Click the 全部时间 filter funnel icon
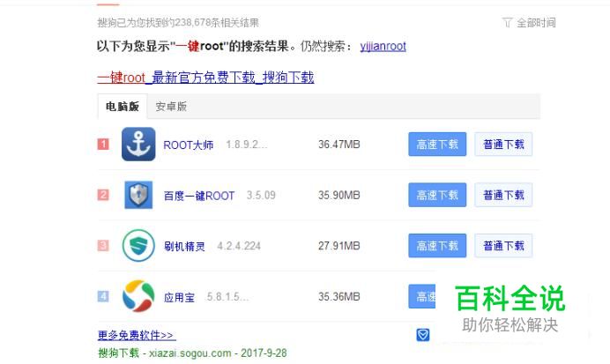 507,23
